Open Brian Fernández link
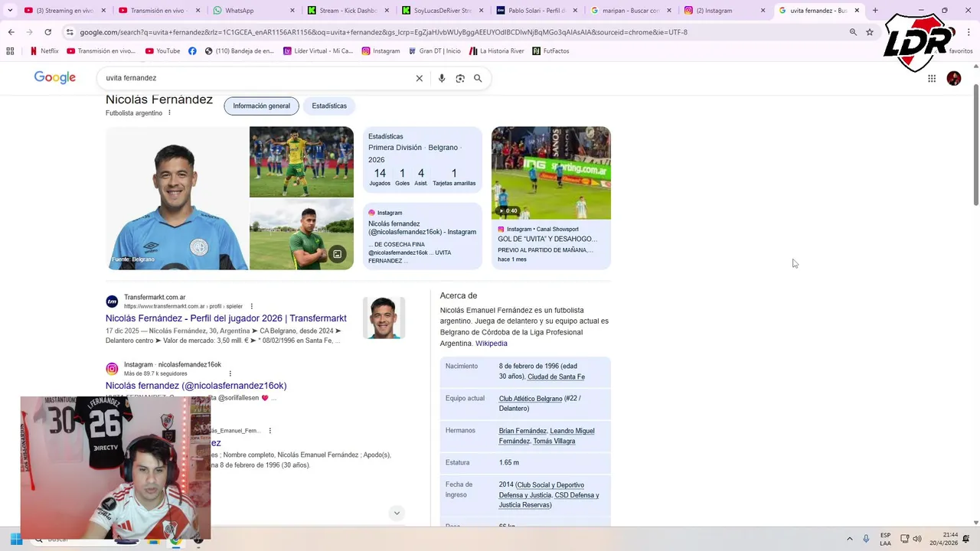Viewport: 980px width, 551px height. [x=522, y=431]
